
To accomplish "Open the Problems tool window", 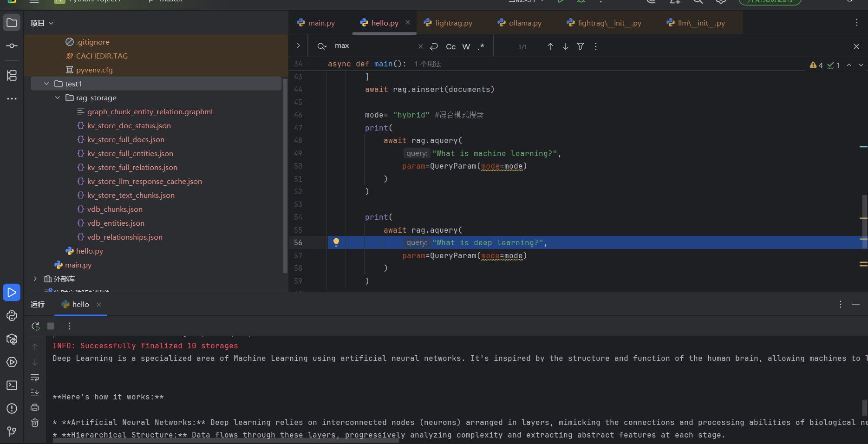I will [12, 409].
